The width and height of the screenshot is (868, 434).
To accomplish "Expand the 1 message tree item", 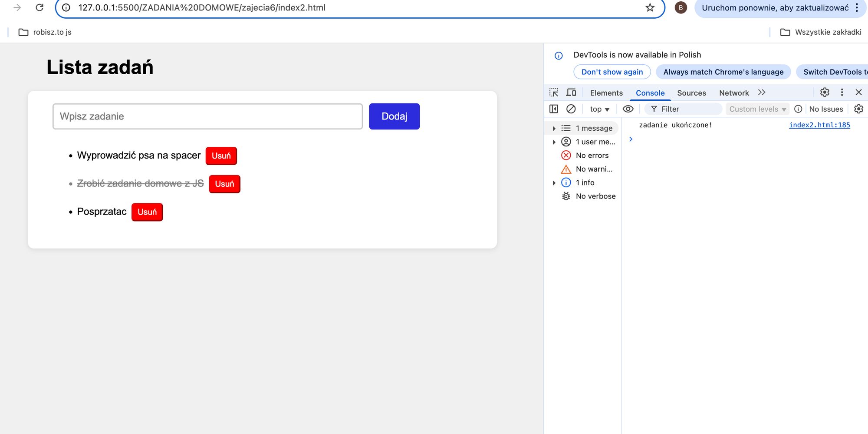I will point(554,128).
